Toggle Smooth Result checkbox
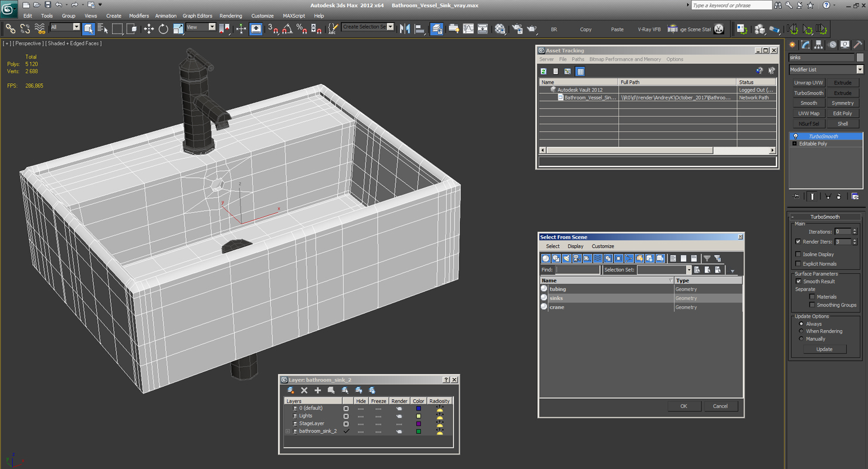The height and width of the screenshot is (469, 868). pos(798,281)
